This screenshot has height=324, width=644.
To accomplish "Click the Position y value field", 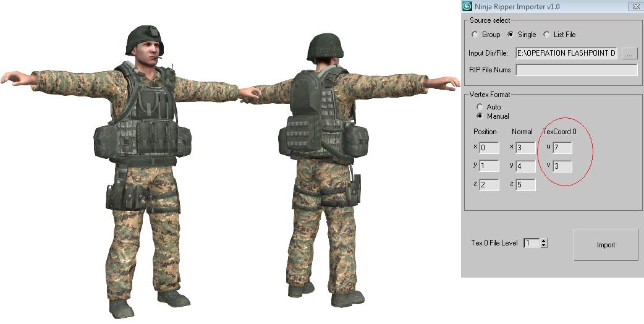I will tap(489, 166).
